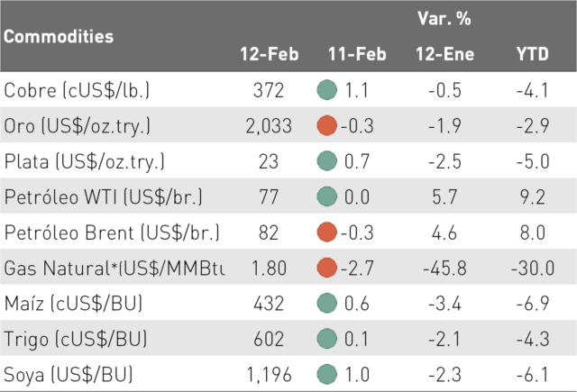Click the YTD column header
This screenshot has height=392, width=577.
533,54
